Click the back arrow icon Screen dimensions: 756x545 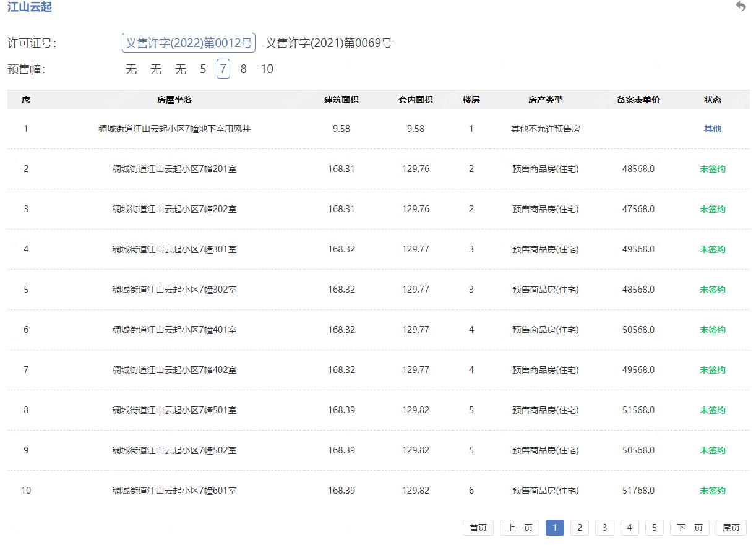pyautogui.click(x=741, y=7)
